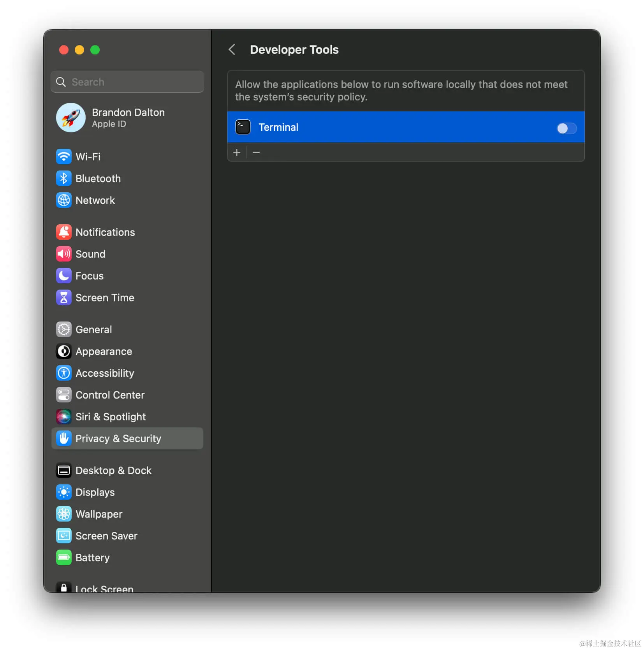Screen dimensions: 644x650
Task: Click the yellow minimize window button
Action: coord(79,50)
